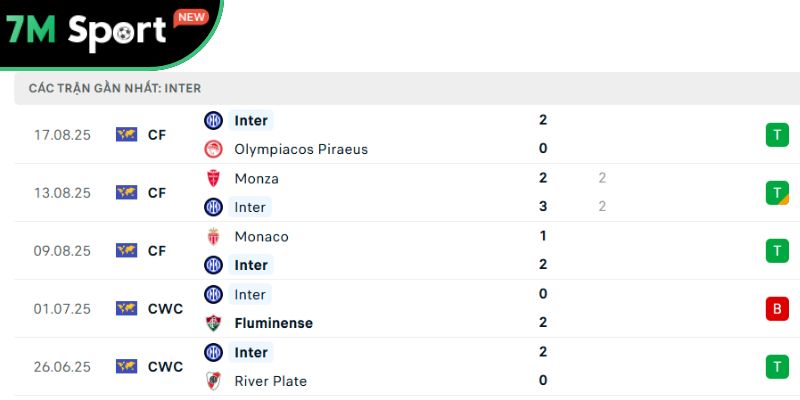Click the Olympiacos Piraeus club crest

[x=213, y=149]
